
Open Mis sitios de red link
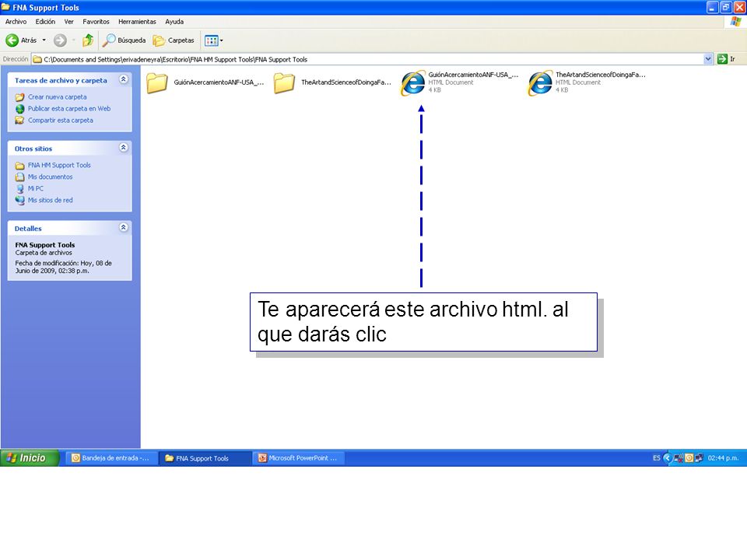(x=50, y=201)
